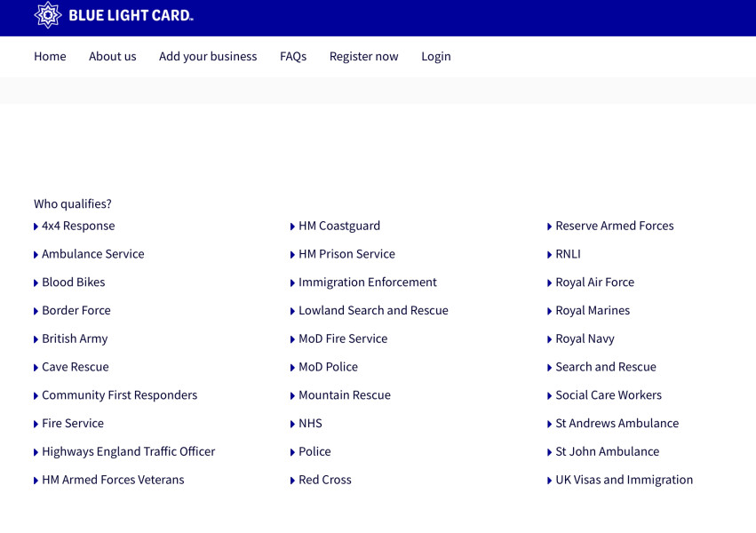The width and height of the screenshot is (756, 533).
Task: Go to About us page
Action: pyautogui.click(x=112, y=56)
